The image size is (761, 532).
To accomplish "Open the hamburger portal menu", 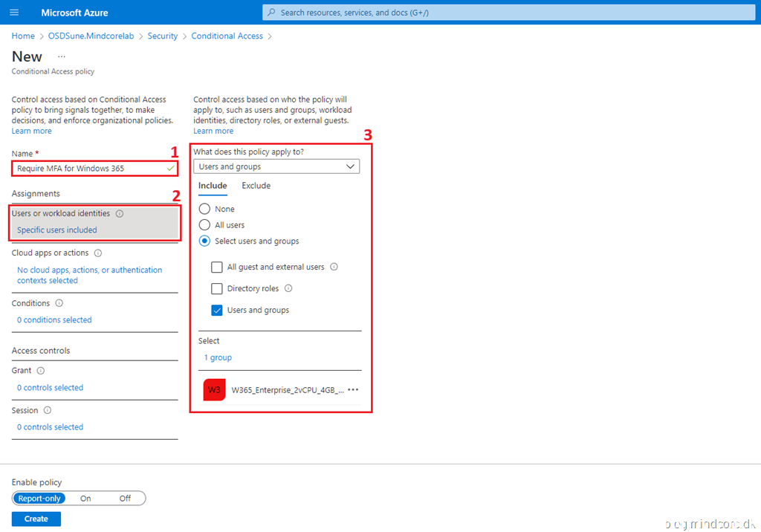I will coord(15,13).
